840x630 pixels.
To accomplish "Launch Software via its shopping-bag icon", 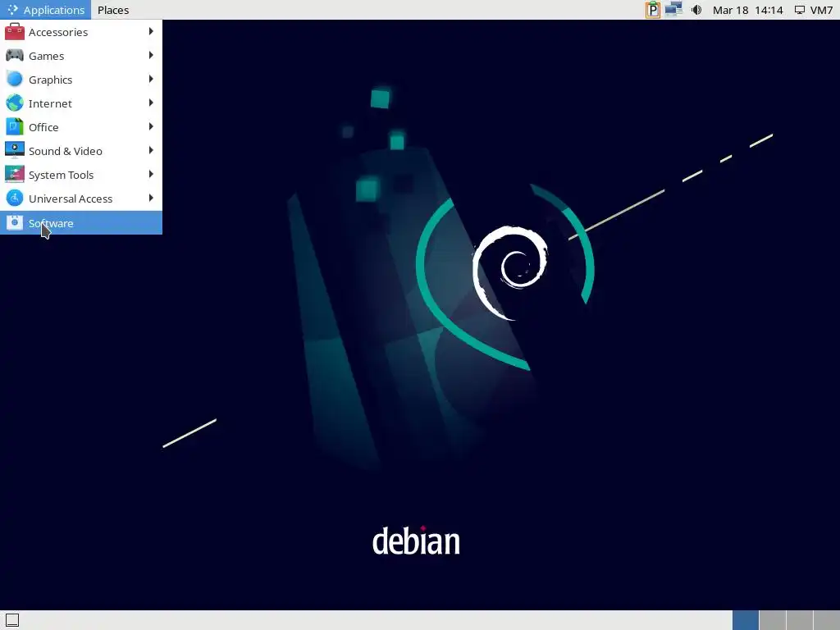I will click(x=15, y=223).
